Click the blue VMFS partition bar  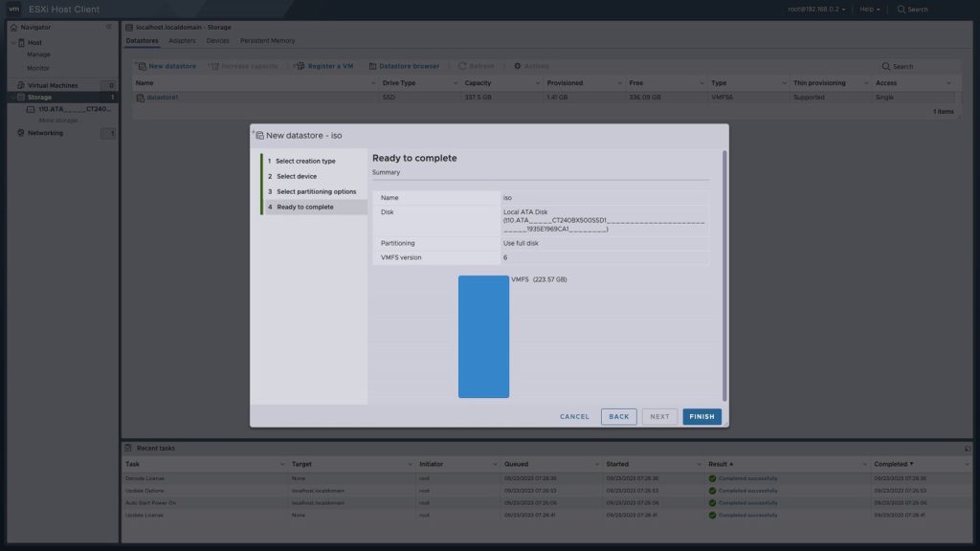(483, 337)
